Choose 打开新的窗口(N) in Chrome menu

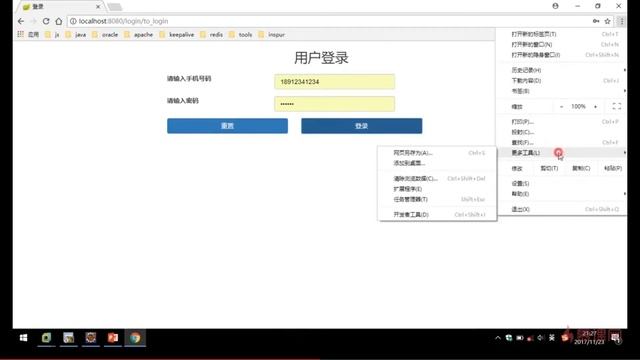[x=562, y=44]
